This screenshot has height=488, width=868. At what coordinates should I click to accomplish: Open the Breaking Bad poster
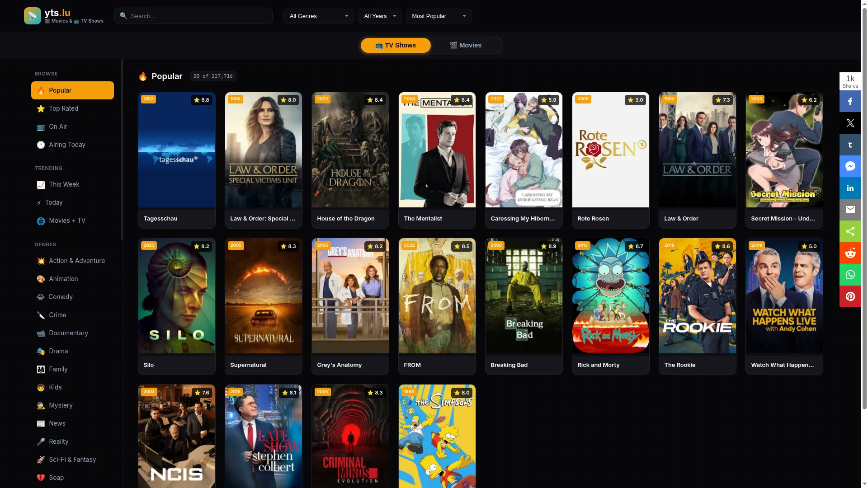click(524, 306)
